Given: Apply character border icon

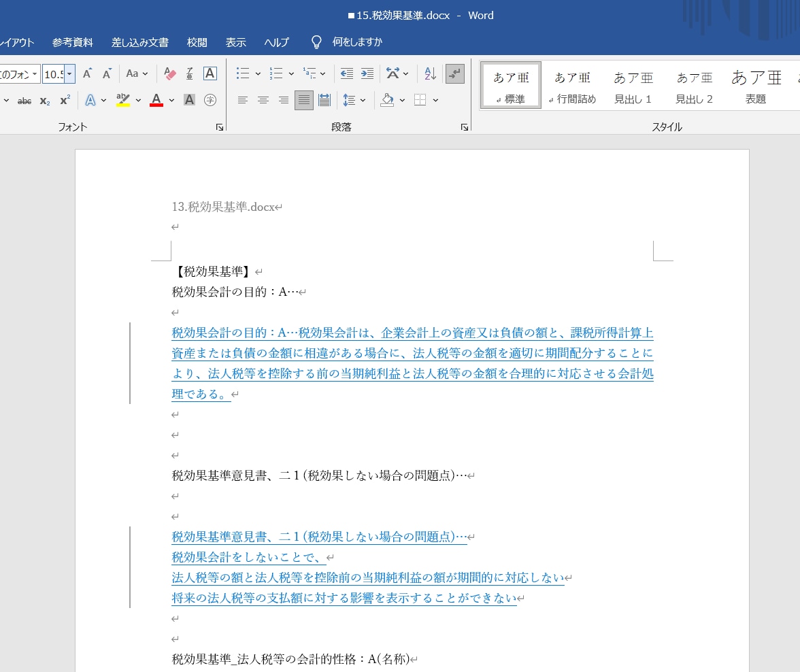Looking at the screenshot, I should click(210, 74).
